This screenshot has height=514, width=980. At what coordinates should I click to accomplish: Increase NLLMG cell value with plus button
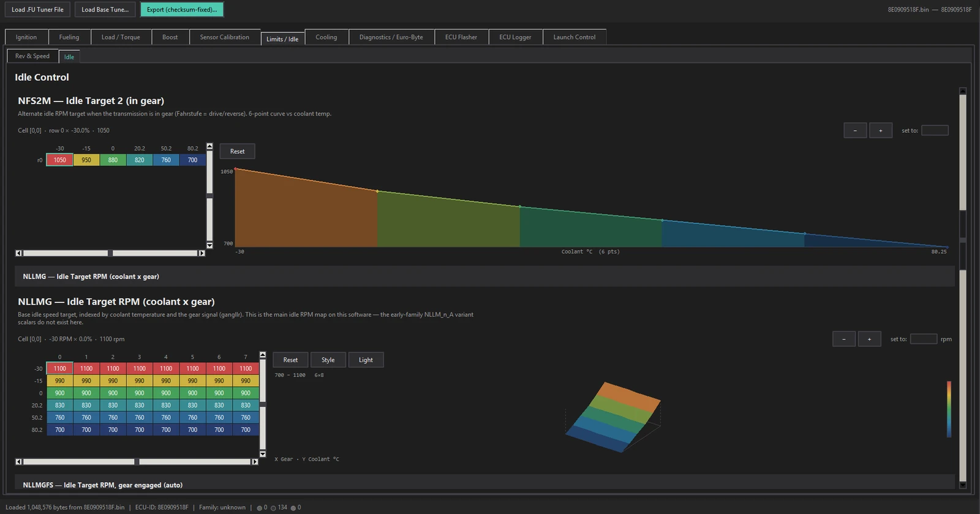tap(869, 339)
